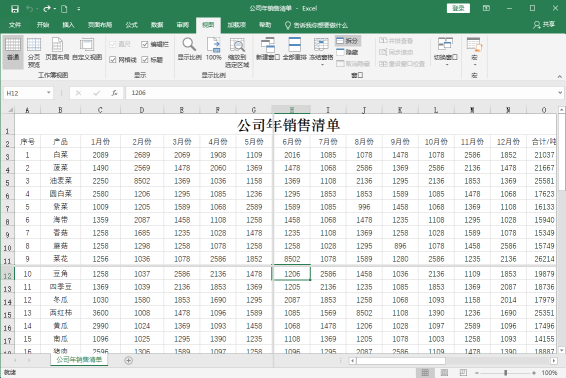Click the zoom in plus button
Screen dimensions: 566x378
(534, 373)
